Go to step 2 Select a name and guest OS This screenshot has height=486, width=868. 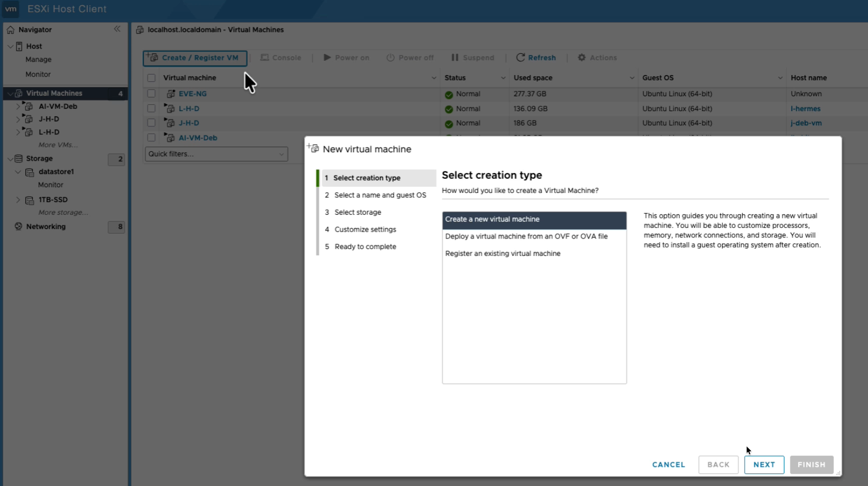pos(377,195)
